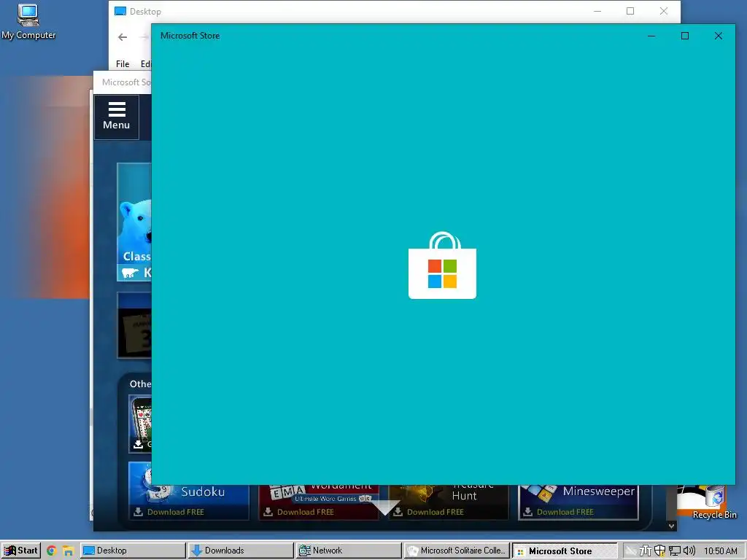747x560 pixels.
Task: Open the File menu in Desktop window
Action: [x=123, y=64]
